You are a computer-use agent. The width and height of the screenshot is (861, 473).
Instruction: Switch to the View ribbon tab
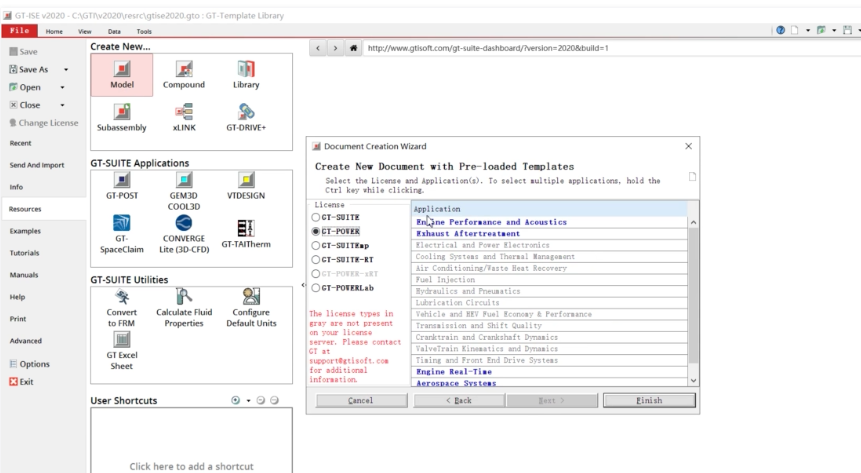click(85, 31)
